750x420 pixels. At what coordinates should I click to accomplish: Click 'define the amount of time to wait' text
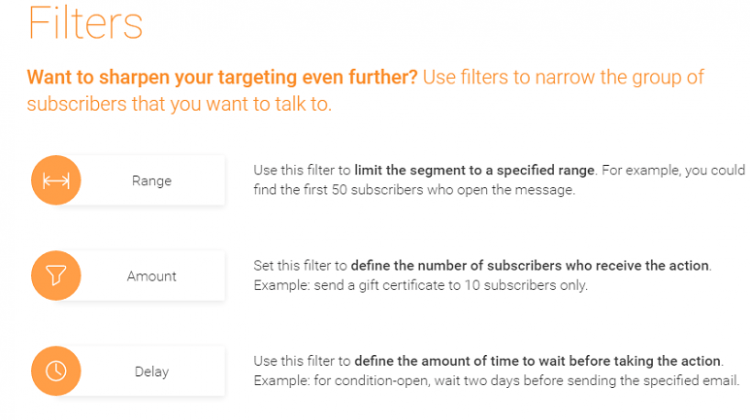tap(460, 361)
